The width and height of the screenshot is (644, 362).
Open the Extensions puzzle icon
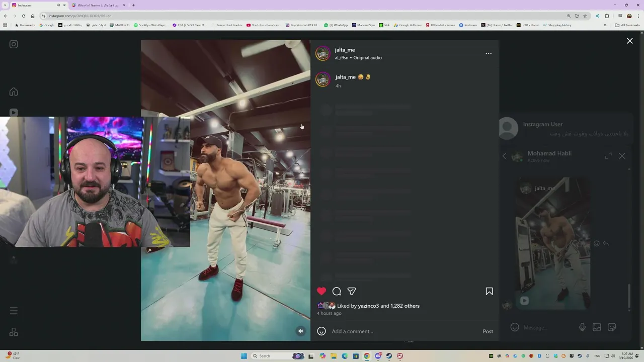[607, 16]
